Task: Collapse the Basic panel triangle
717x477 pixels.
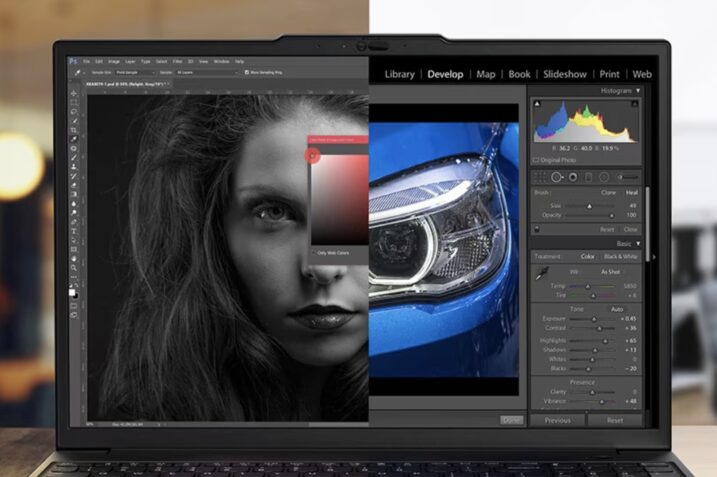Action: tap(638, 243)
